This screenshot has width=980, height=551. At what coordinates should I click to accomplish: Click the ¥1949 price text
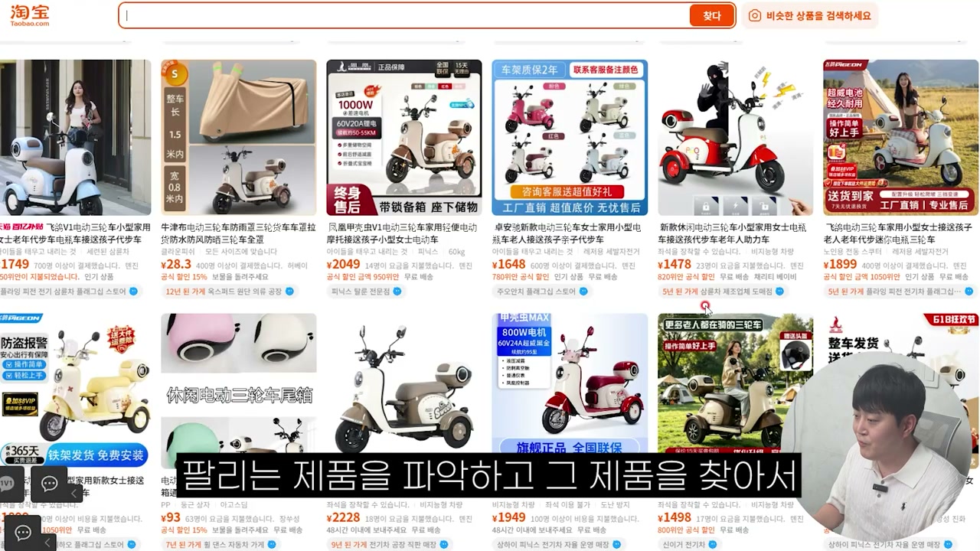(x=508, y=518)
